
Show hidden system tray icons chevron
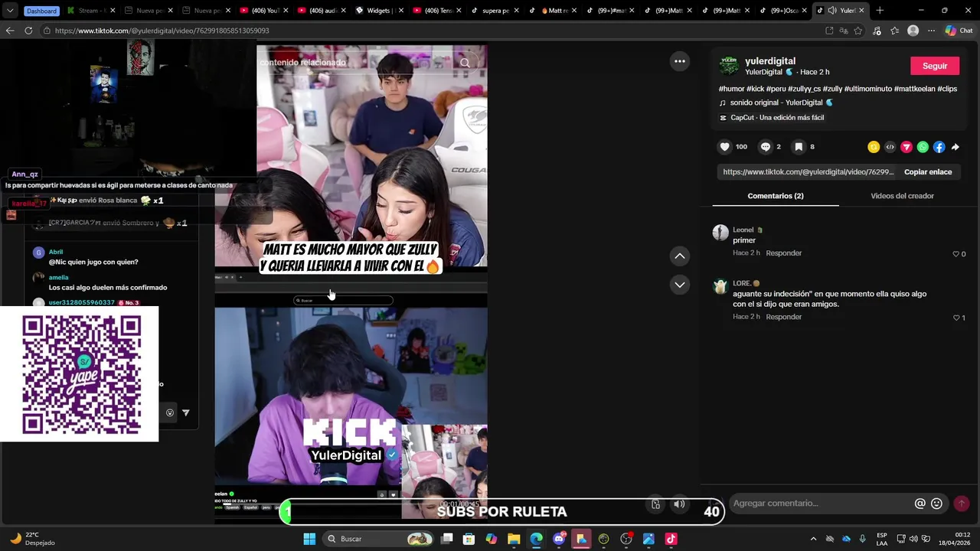(813, 539)
